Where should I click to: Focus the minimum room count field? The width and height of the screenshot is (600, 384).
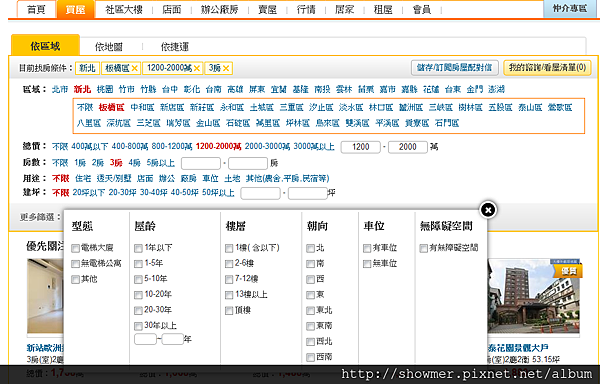[201, 163]
